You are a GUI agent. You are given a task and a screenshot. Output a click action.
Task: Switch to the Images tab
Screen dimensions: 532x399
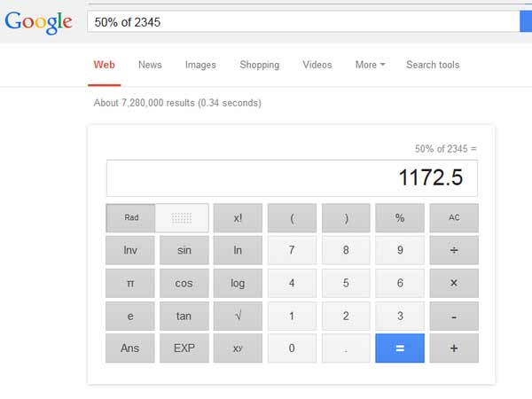pyautogui.click(x=200, y=65)
